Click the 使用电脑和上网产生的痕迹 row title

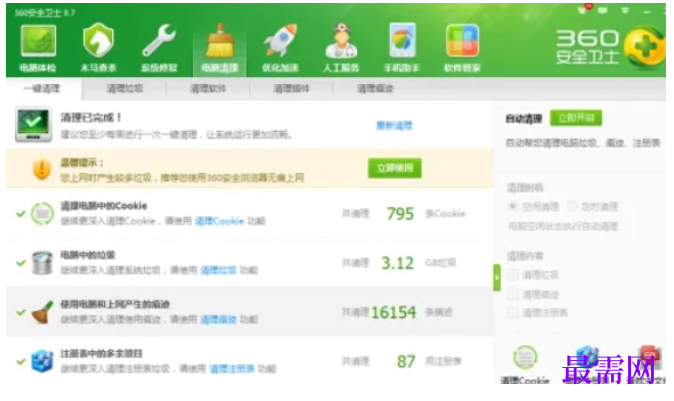pyautogui.click(x=115, y=304)
